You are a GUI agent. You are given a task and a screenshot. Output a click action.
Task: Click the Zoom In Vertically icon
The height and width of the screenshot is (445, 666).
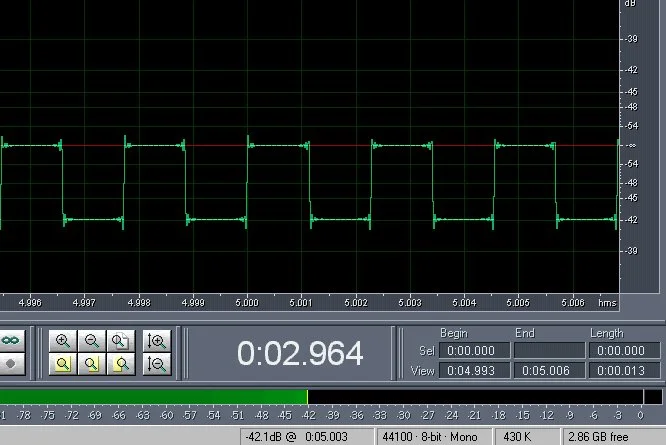coord(156,341)
